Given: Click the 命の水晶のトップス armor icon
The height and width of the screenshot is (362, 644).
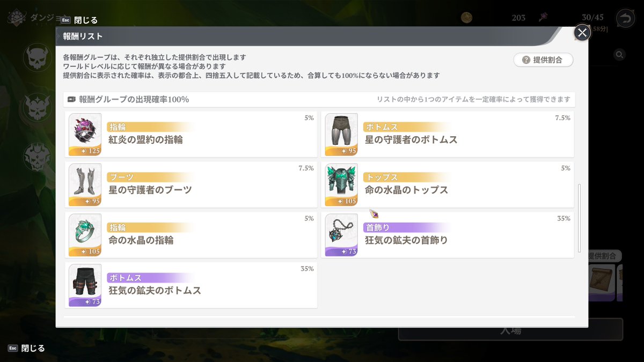Looking at the screenshot, I should (x=341, y=184).
